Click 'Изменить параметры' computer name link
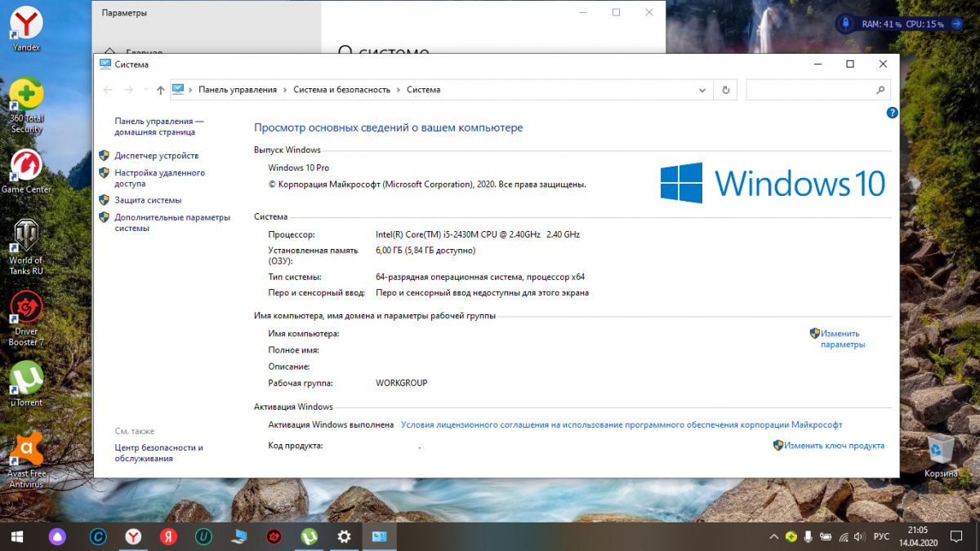This screenshot has height=551, width=980. tap(840, 339)
